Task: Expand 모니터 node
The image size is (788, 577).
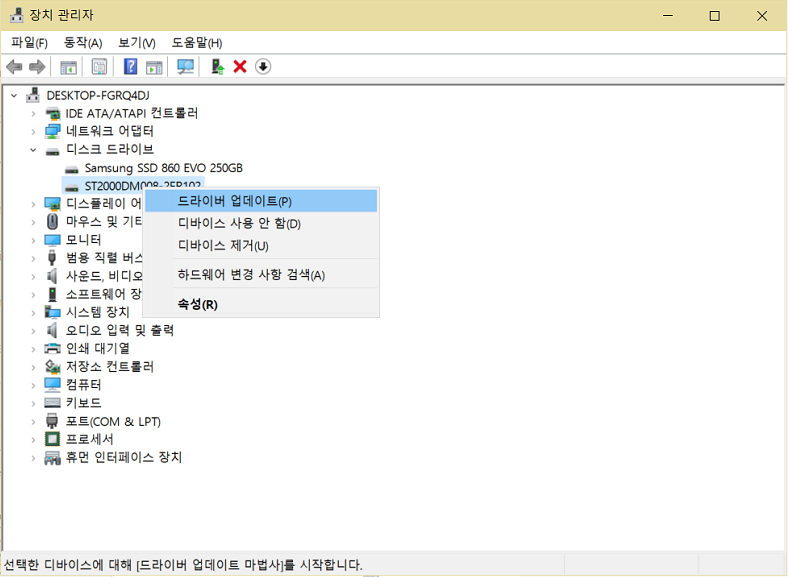Action: (33, 240)
